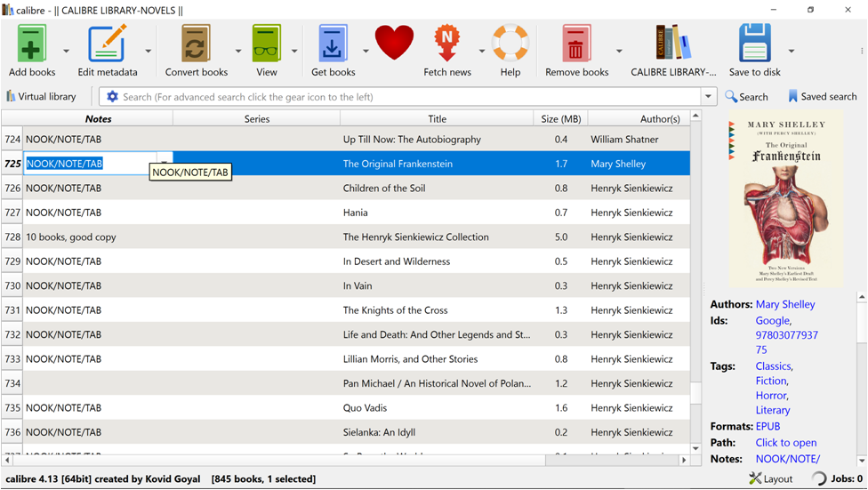Select 'Sielanka: An Idyll' title

[x=379, y=432]
